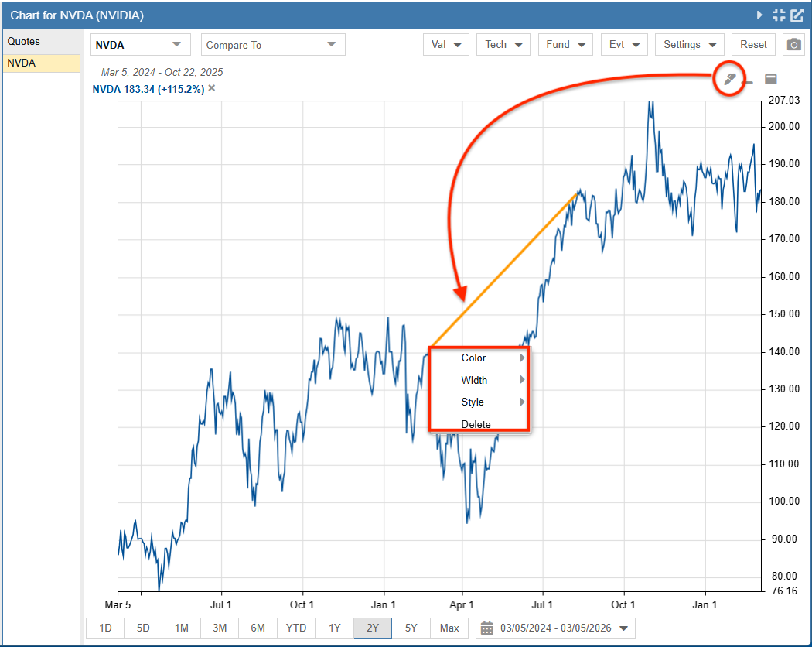Select the 2Y time range
The height and width of the screenshot is (647, 812).
(x=373, y=628)
